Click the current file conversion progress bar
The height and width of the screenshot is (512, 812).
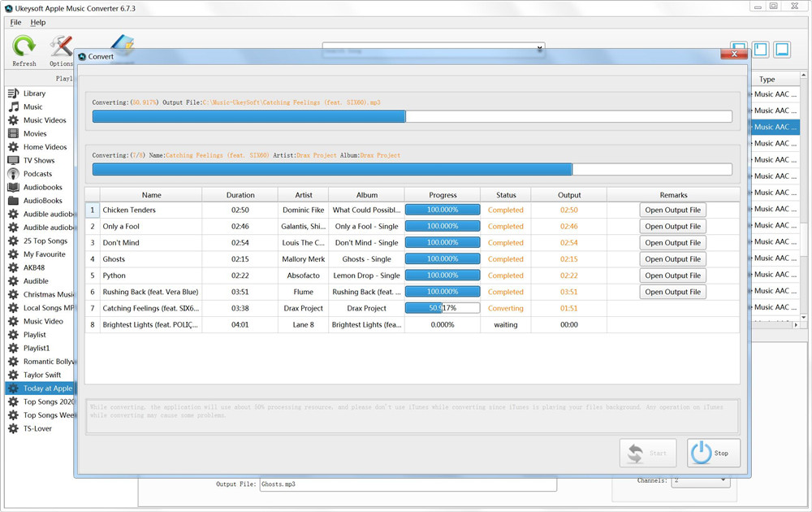point(412,116)
